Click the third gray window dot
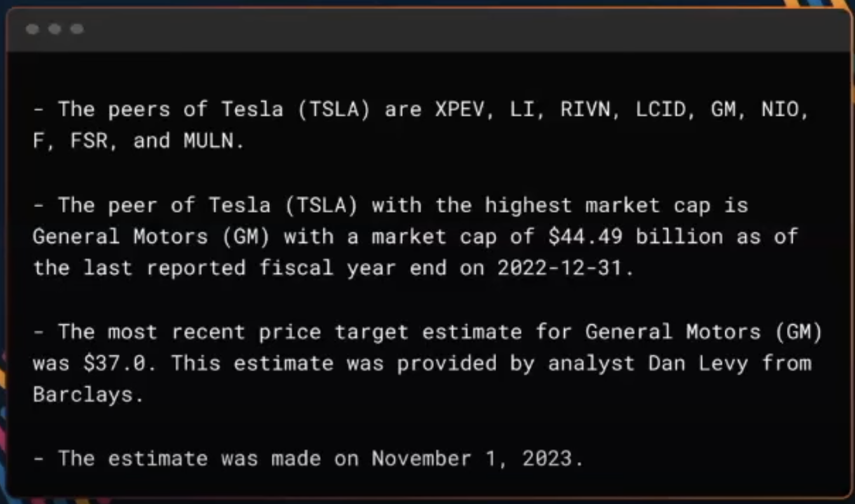The width and height of the screenshot is (855, 504). pyautogui.click(x=77, y=29)
